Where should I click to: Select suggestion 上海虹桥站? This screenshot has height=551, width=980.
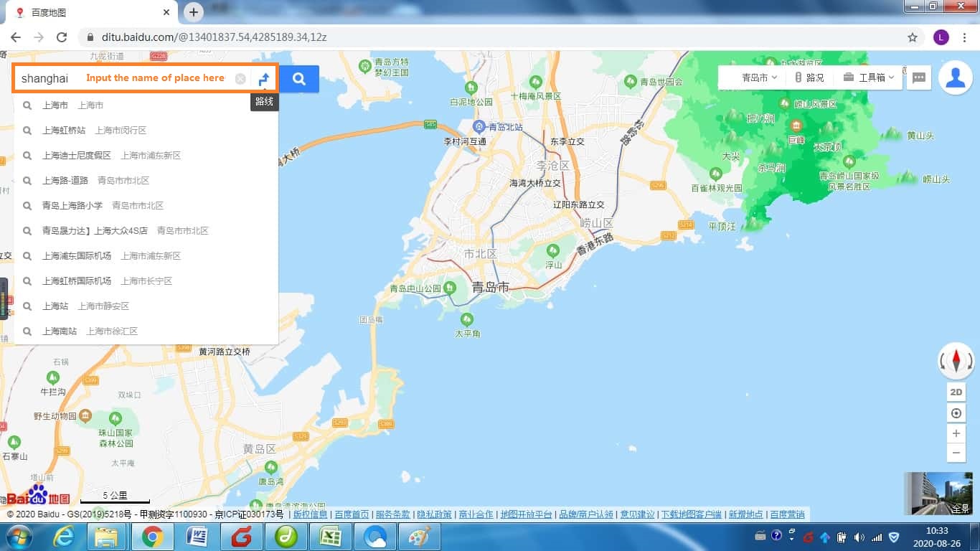pos(146,131)
